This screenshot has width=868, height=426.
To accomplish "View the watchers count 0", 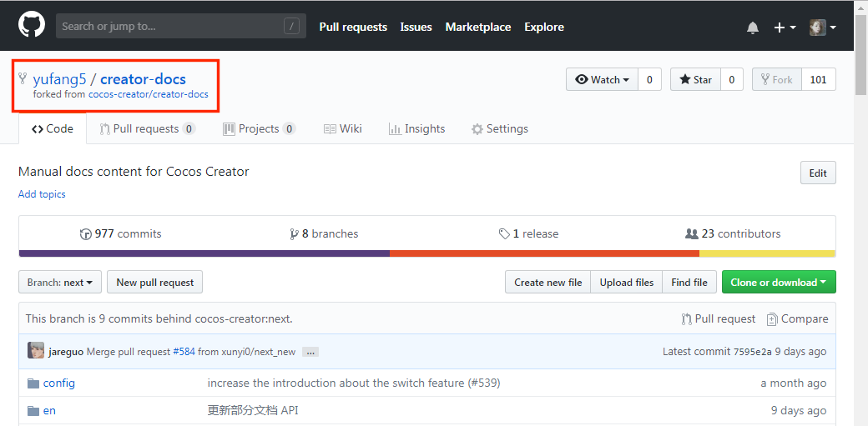I will [650, 80].
